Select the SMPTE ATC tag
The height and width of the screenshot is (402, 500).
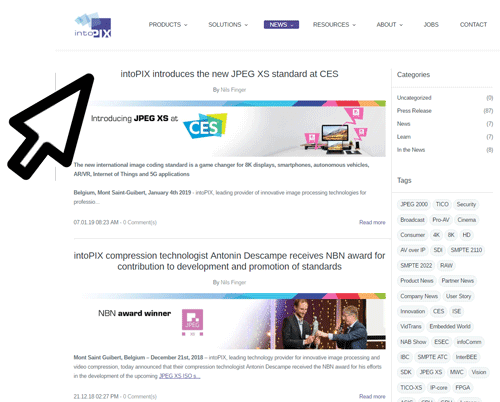432,357
